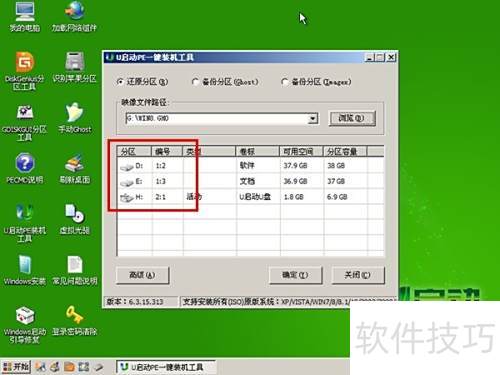Open the 登录密码清除 key icon
The height and width of the screenshot is (375, 500).
(74, 320)
